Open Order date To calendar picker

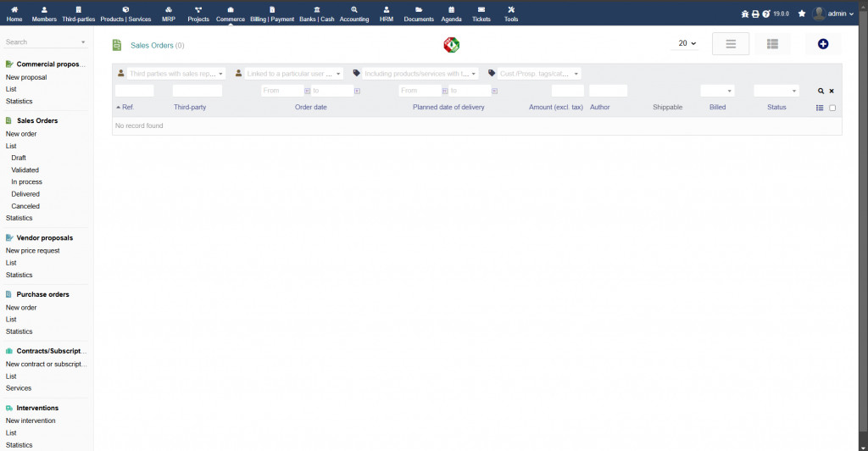click(x=357, y=91)
